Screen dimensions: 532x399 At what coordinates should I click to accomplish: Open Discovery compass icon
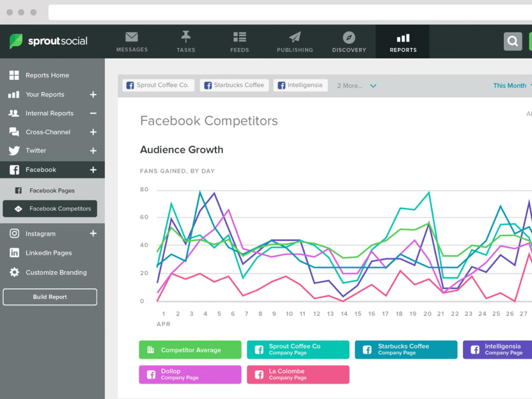click(x=349, y=37)
